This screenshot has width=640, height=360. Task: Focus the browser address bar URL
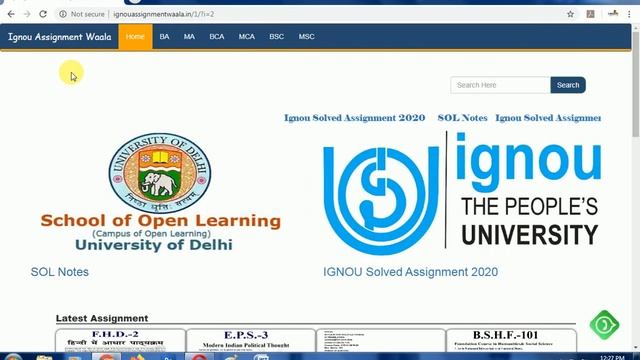[x=163, y=14]
